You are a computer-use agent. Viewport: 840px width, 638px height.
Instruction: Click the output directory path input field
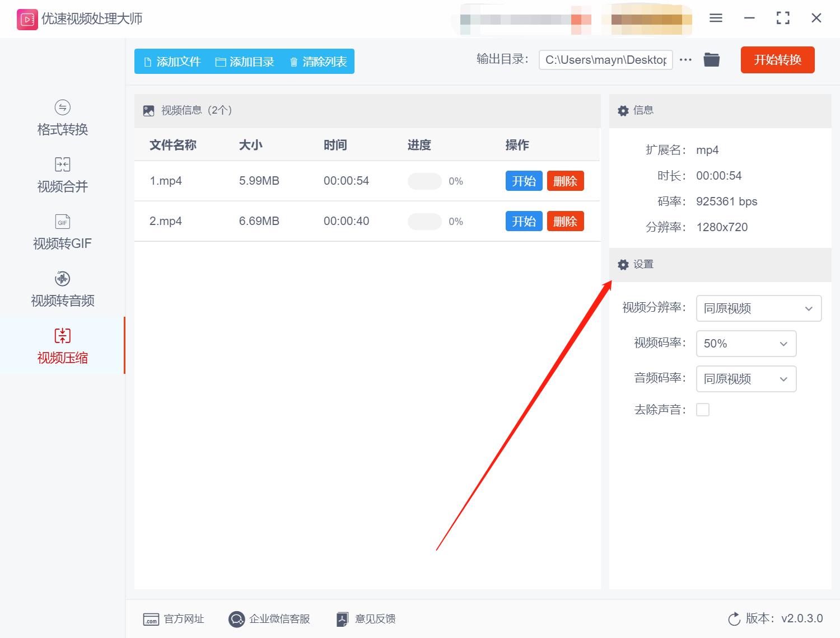[605, 59]
